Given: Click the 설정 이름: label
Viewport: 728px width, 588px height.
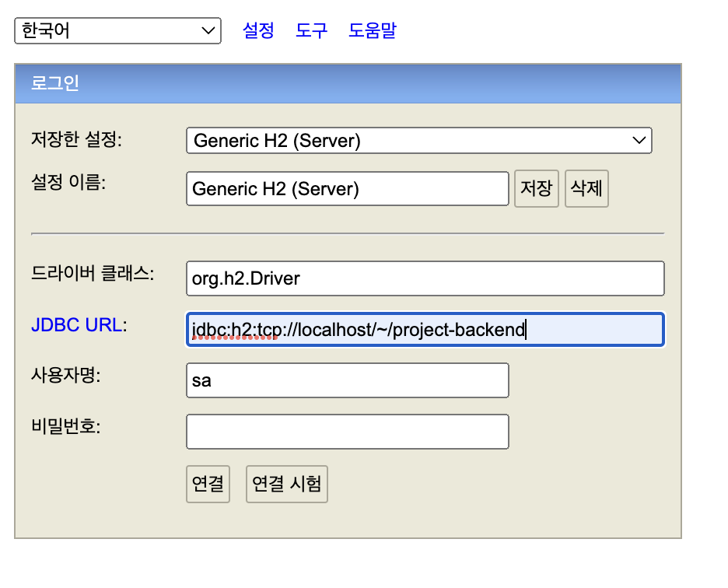Looking at the screenshot, I should coord(68,181).
